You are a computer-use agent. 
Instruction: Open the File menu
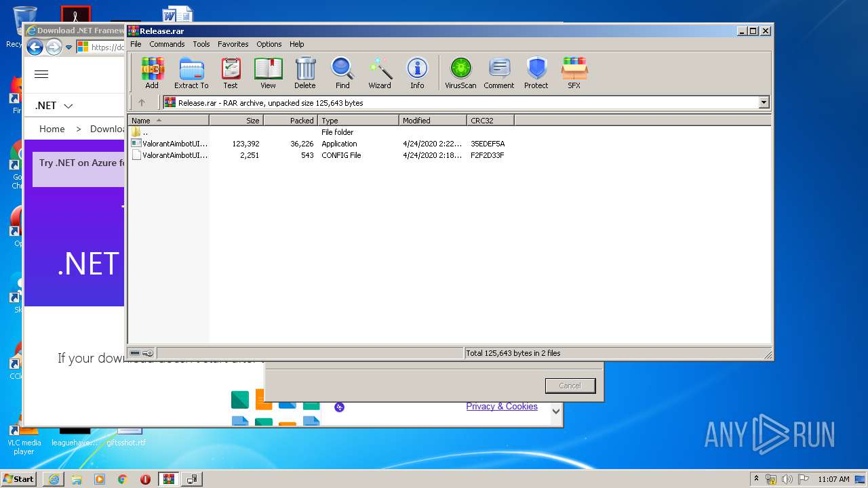click(136, 44)
